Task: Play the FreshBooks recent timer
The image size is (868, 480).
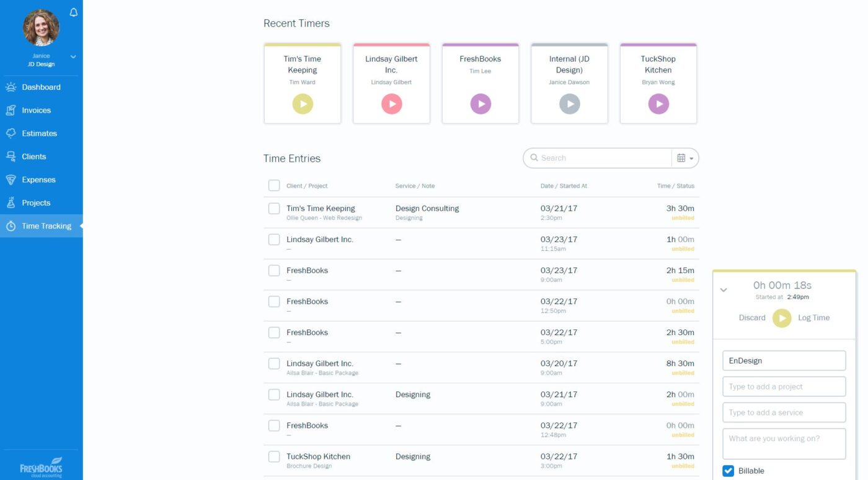Action: click(480, 104)
